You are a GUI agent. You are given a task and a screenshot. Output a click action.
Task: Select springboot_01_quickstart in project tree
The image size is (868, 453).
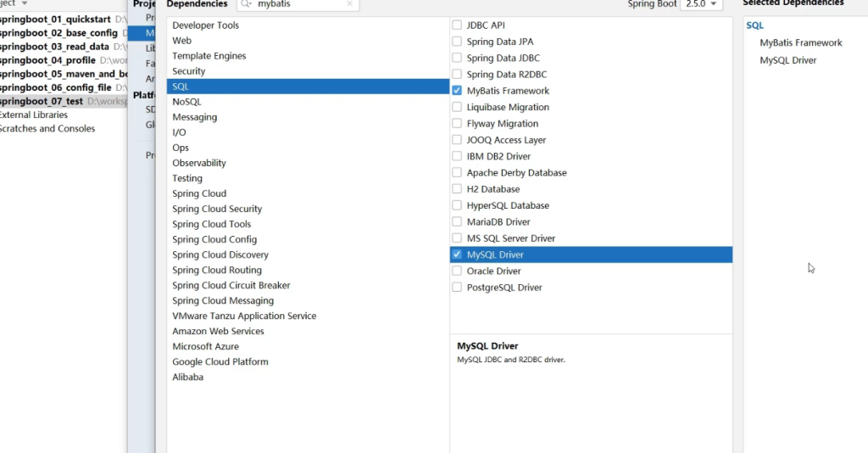point(54,20)
